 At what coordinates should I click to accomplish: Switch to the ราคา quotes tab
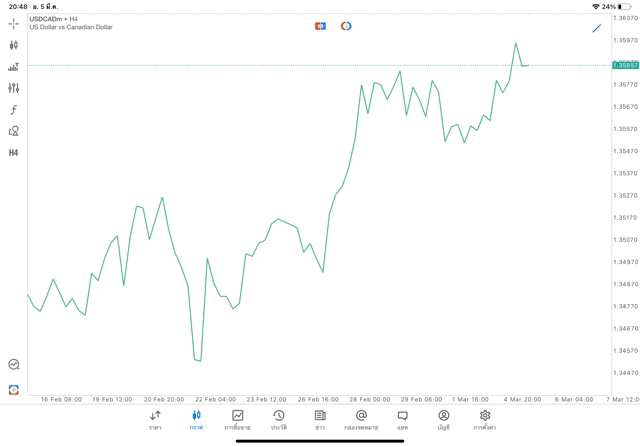pos(155,420)
